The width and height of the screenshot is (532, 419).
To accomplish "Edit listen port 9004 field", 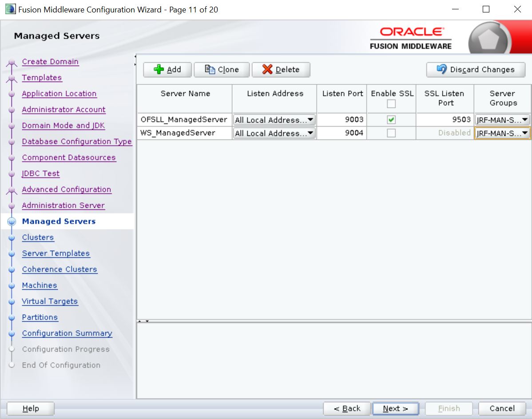I will point(341,133).
